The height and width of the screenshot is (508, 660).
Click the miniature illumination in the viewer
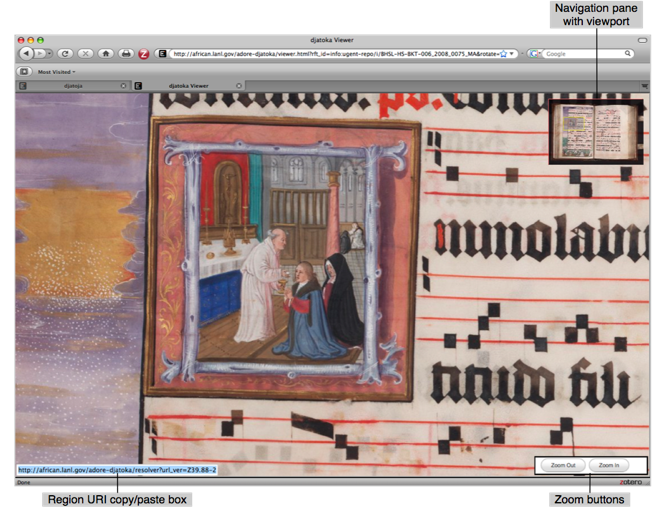pyautogui.click(x=282, y=258)
